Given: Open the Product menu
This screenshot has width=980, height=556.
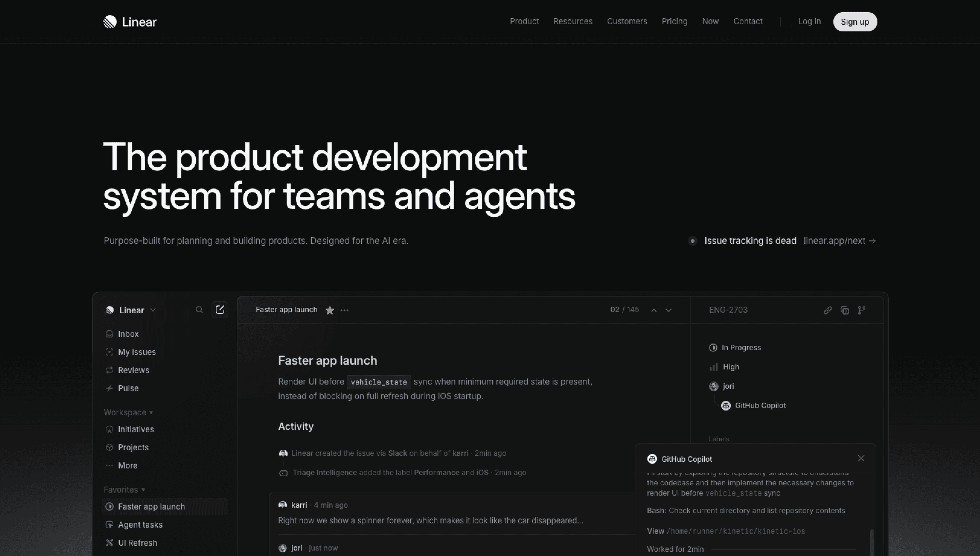Looking at the screenshot, I should (x=524, y=21).
